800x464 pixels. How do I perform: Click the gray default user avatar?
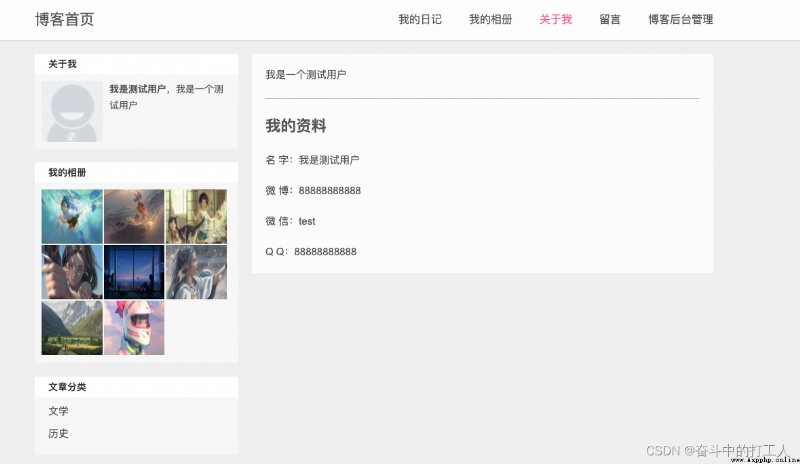tap(72, 111)
